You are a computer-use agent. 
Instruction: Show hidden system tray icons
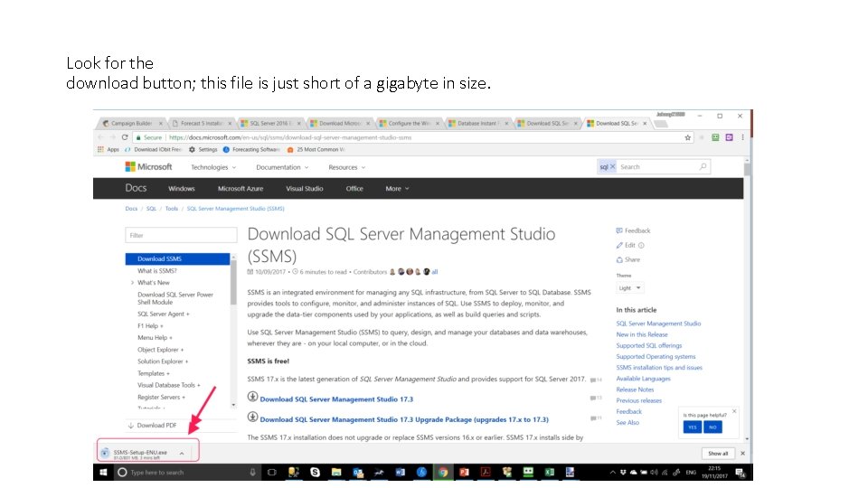pyautogui.click(x=612, y=472)
